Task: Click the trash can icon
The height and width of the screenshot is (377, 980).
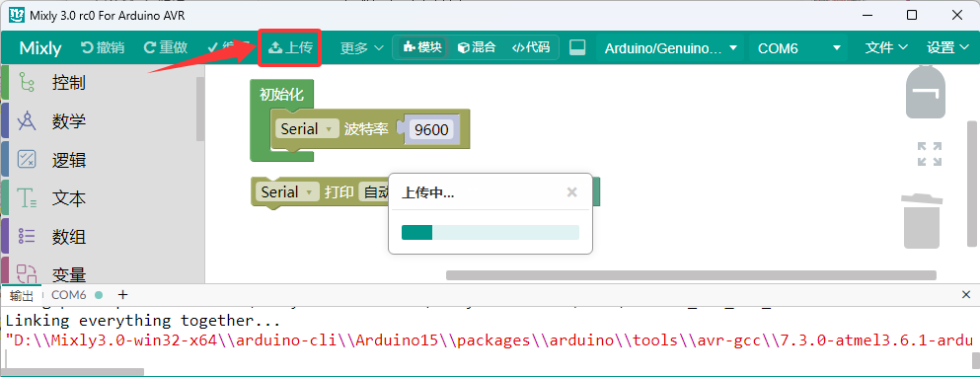Action: coord(921,221)
